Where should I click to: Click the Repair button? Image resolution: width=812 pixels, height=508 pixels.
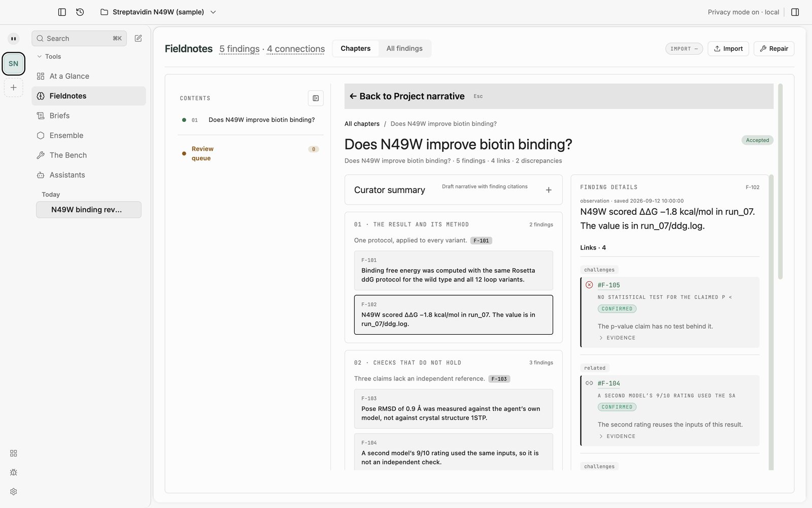(x=774, y=49)
